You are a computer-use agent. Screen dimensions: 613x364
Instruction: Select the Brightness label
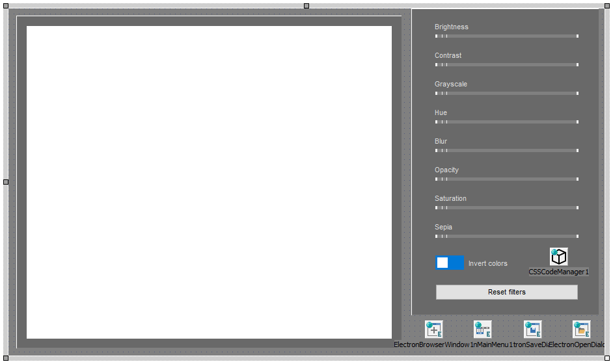point(452,27)
